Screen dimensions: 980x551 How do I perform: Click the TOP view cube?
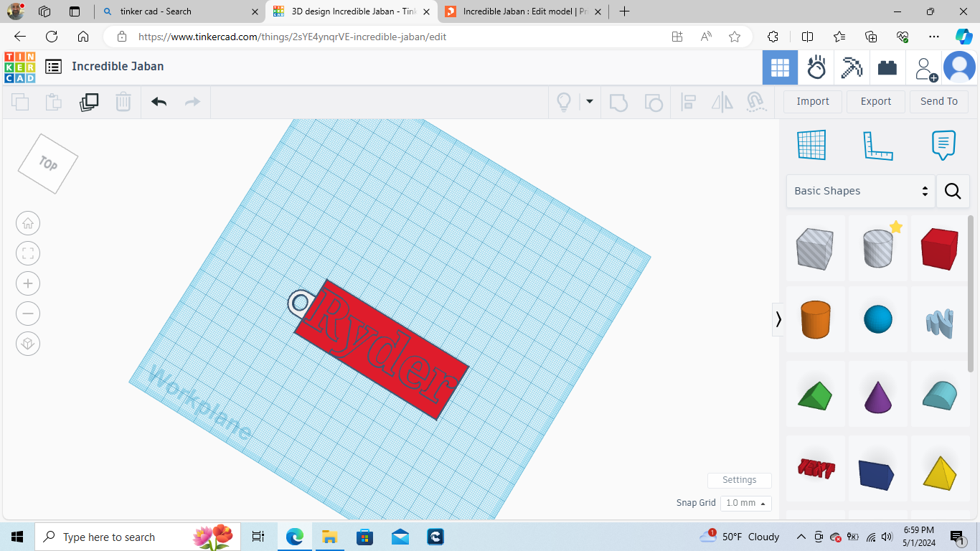point(48,164)
